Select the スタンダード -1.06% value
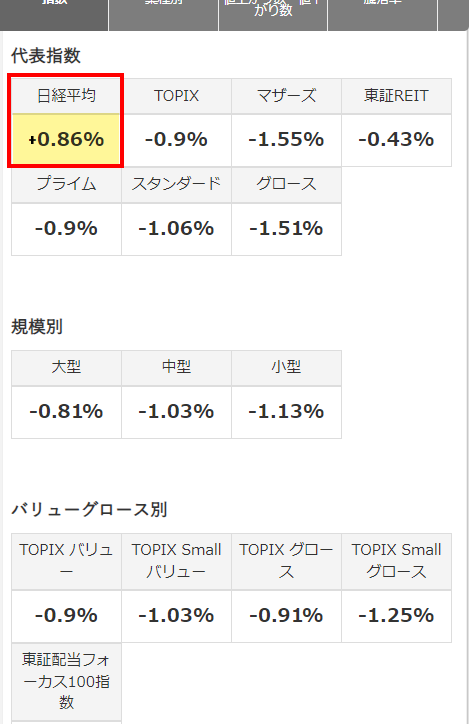This screenshot has width=469, height=724. tap(176, 229)
